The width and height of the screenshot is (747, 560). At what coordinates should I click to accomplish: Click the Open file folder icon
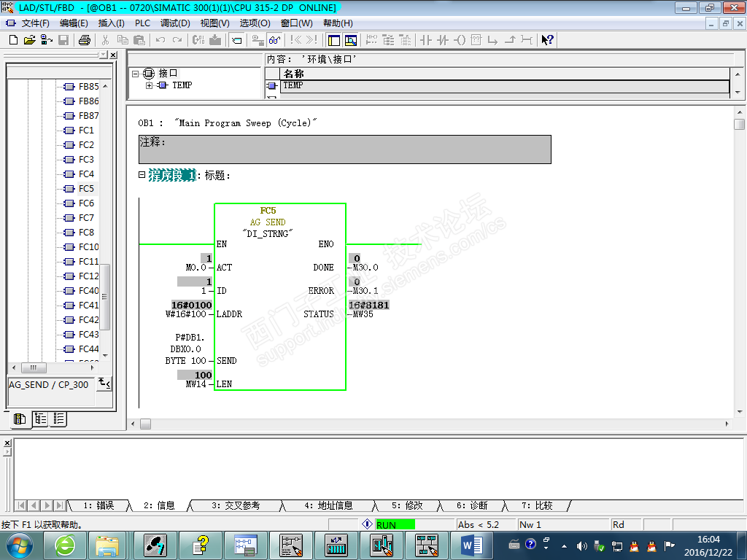29,40
